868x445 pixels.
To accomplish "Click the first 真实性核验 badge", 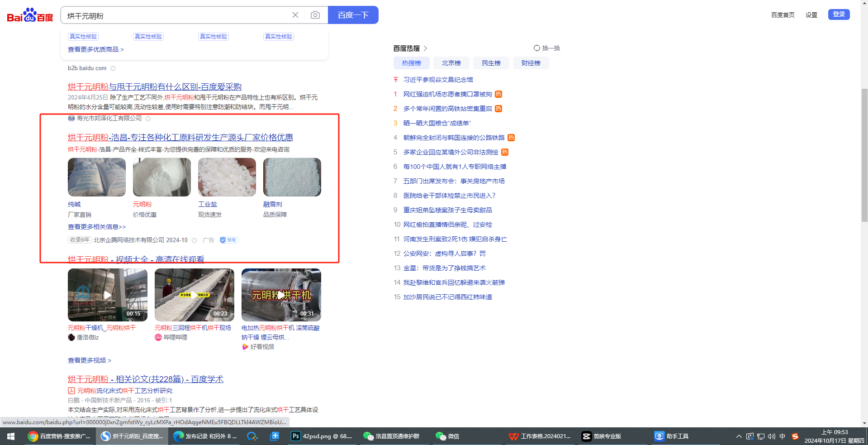I will click(83, 37).
